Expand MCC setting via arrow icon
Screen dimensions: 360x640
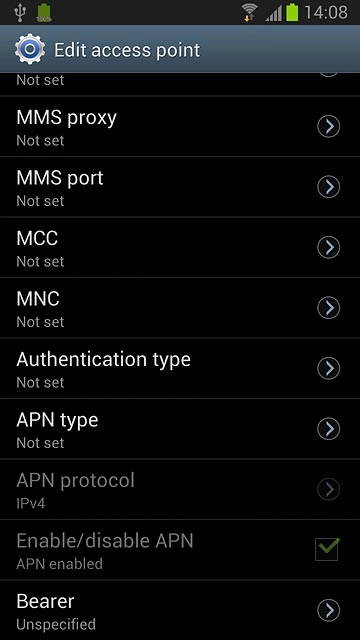click(329, 247)
